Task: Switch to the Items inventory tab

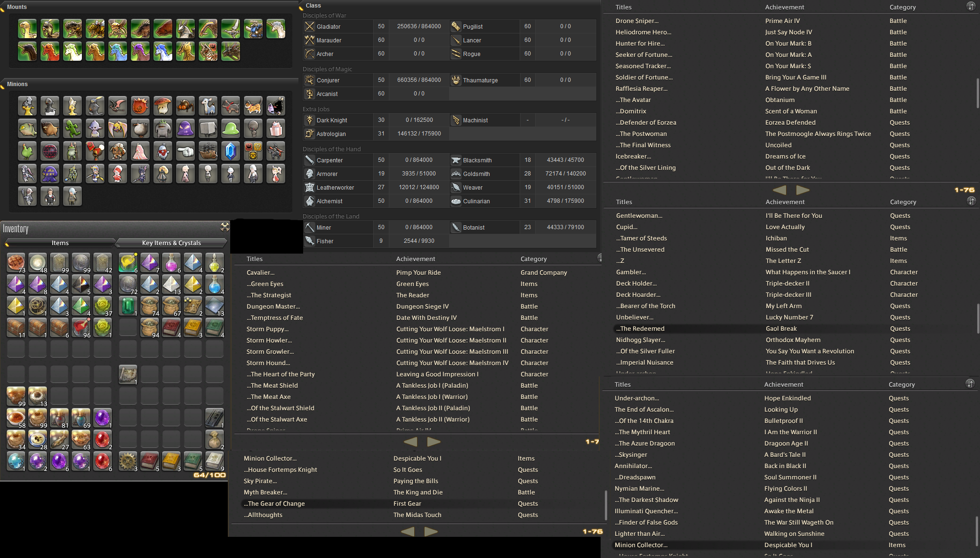Action: [x=60, y=243]
